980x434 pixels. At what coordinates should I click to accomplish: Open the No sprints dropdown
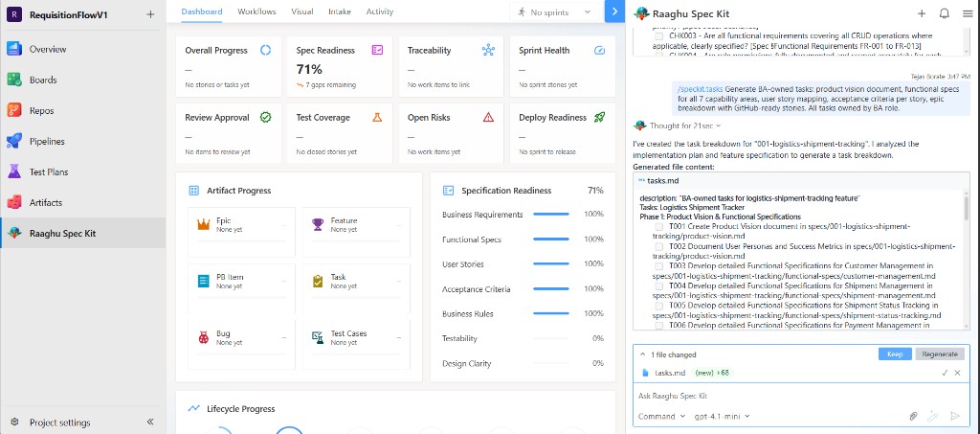pyautogui.click(x=555, y=11)
